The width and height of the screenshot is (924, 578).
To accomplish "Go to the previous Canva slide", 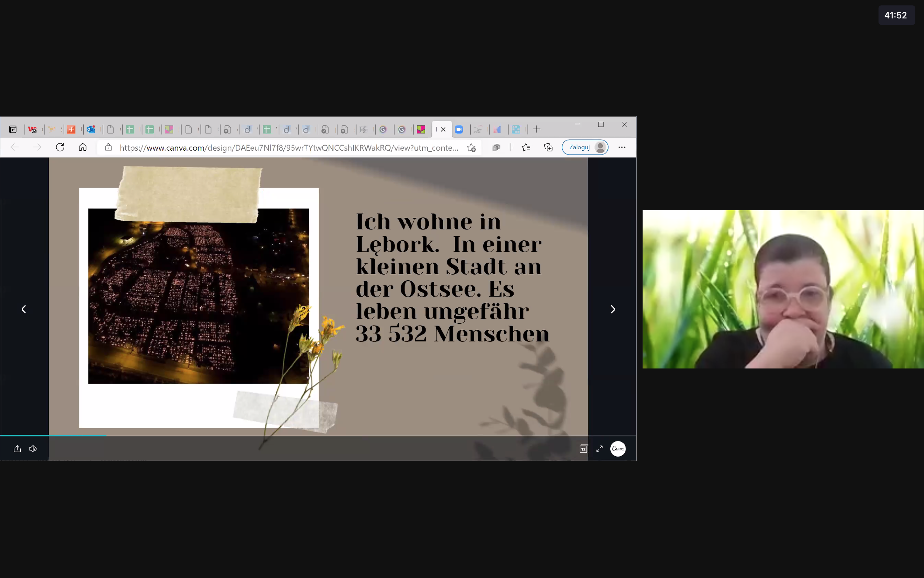I will 24,309.
